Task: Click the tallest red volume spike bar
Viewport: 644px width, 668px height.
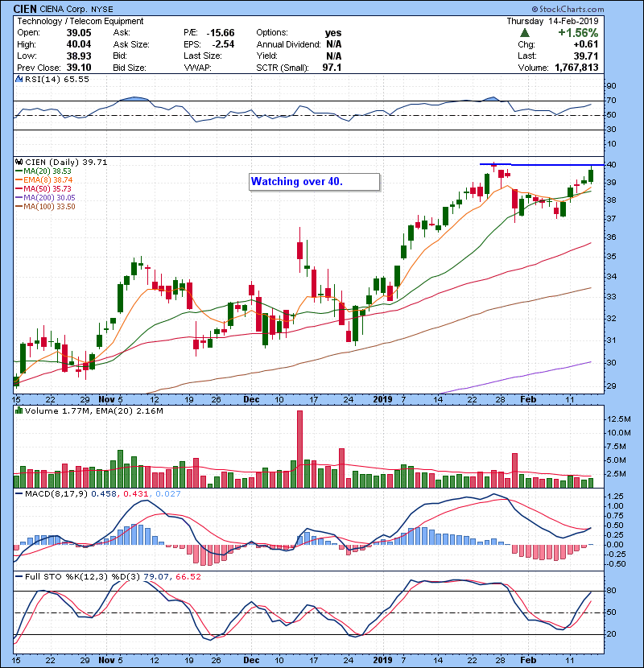Action: [x=299, y=449]
